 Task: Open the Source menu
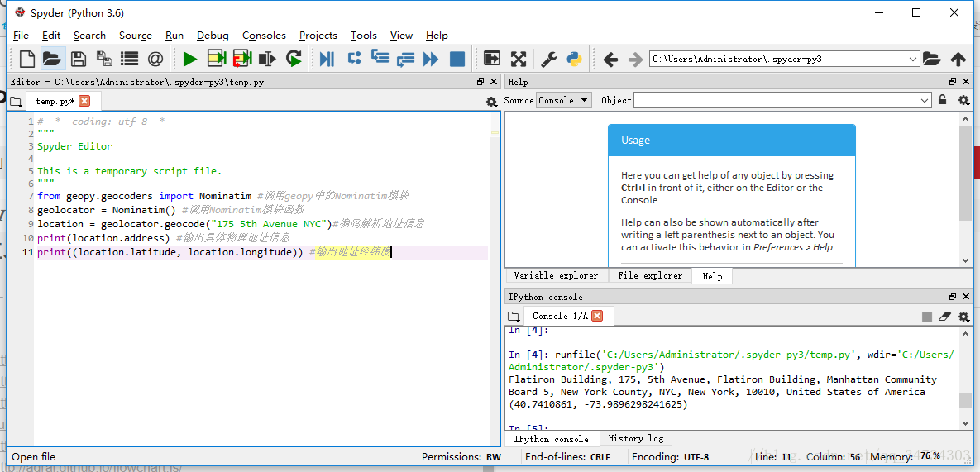(136, 36)
